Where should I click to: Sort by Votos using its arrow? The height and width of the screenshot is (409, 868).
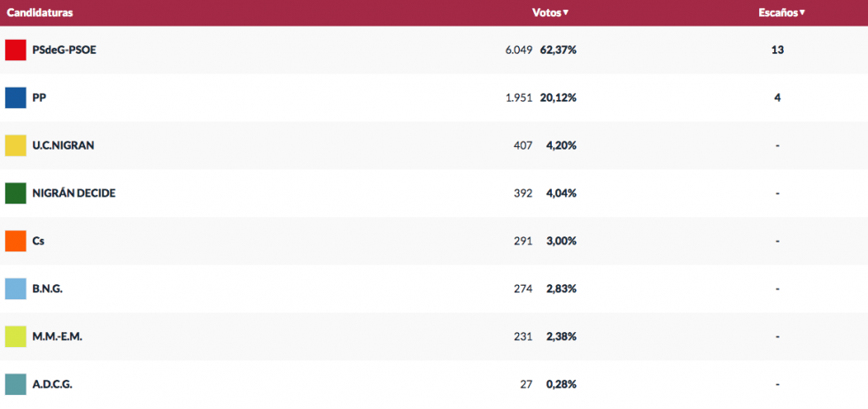[565, 12]
